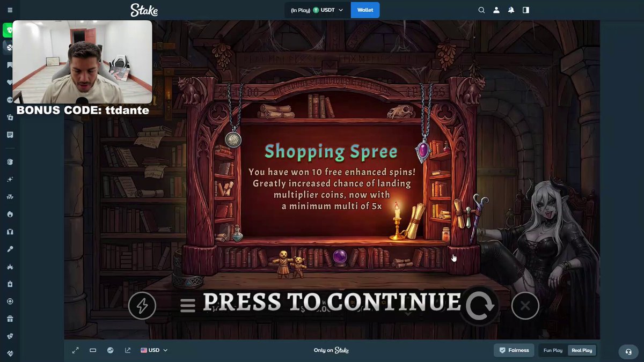Open the in-game three-line menu icon
Image resolution: width=644 pixels, height=362 pixels.
point(187,306)
